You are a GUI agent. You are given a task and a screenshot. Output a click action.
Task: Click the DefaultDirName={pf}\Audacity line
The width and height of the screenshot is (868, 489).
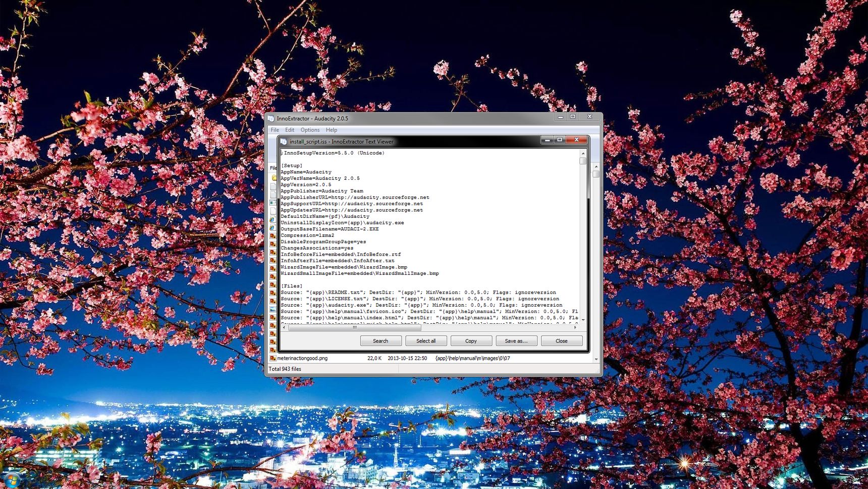coord(324,216)
